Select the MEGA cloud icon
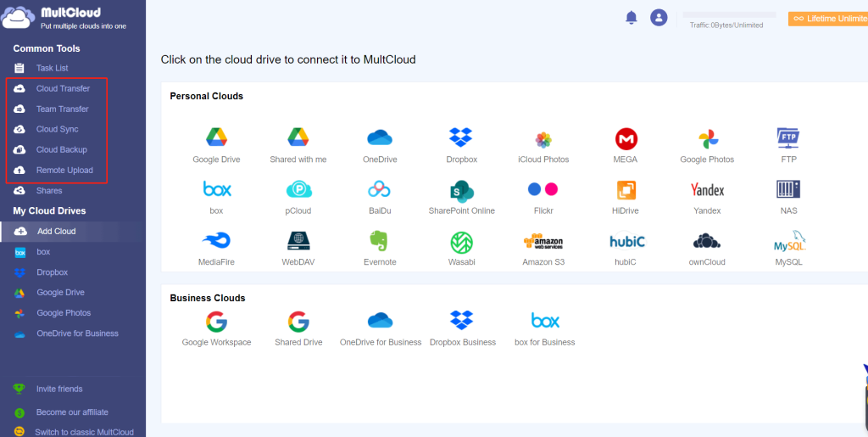The width and height of the screenshot is (868, 437). click(x=626, y=138)
